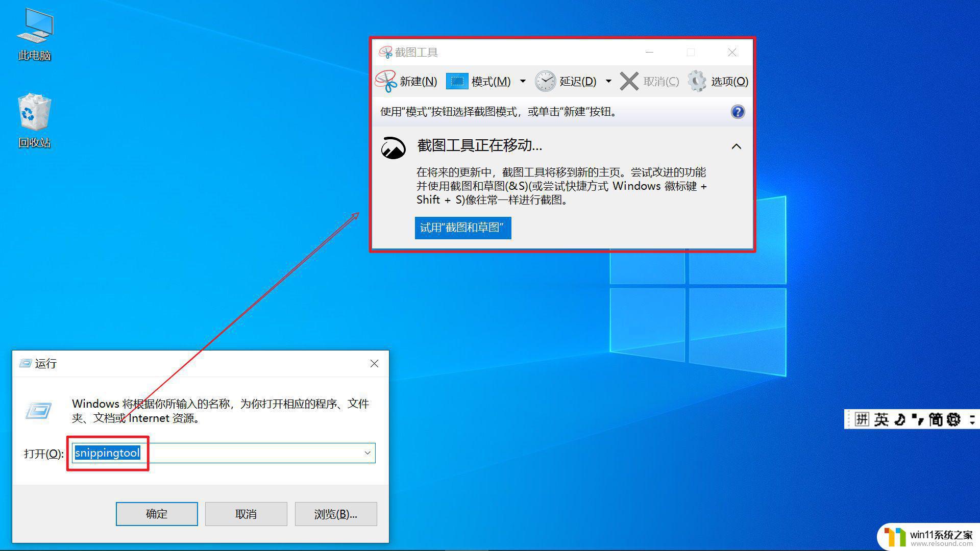Toggle 英 English input mode
Screen dimensions: 980x551
click(x=881, y=419)
